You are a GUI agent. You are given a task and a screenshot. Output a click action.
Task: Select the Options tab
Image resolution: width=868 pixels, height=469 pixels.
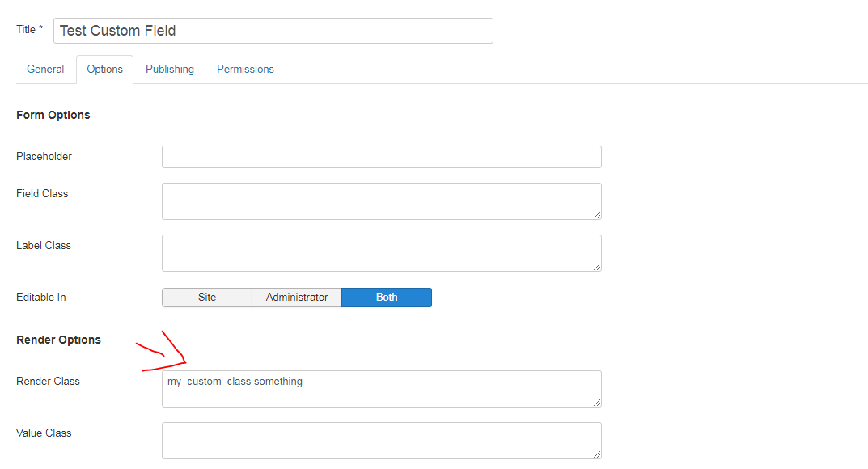pyautogui.click(x=105, y=70)
